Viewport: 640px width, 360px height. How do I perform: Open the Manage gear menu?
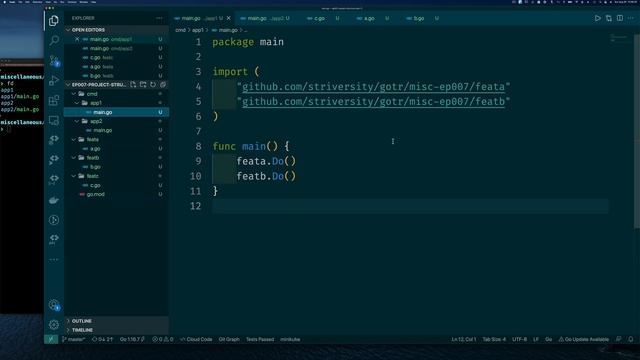tap(54, 325)
